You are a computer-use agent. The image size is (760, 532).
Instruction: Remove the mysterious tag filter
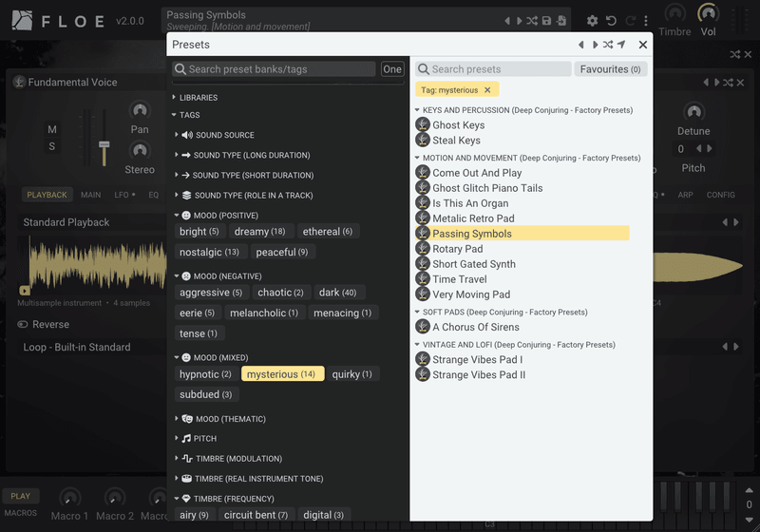[x=487, y=90]
